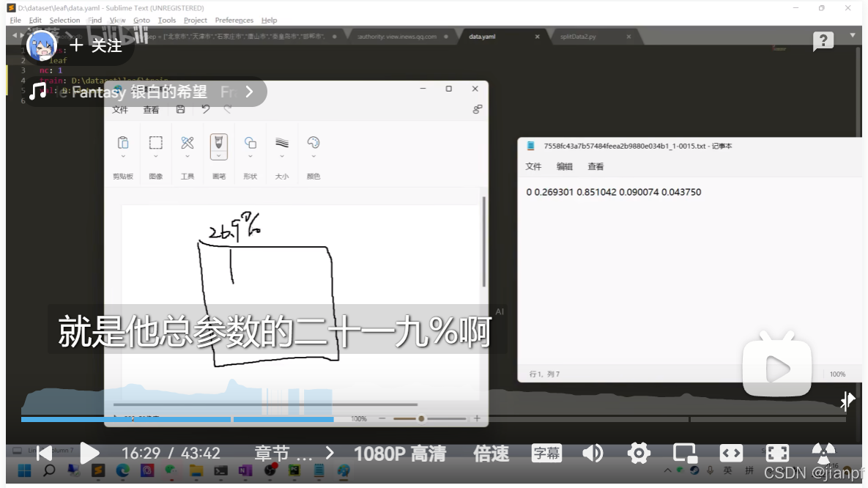Open Sublime Text from the taskbar
The height and width of the screenshot is (488, 868).
[x=99, y=471]
